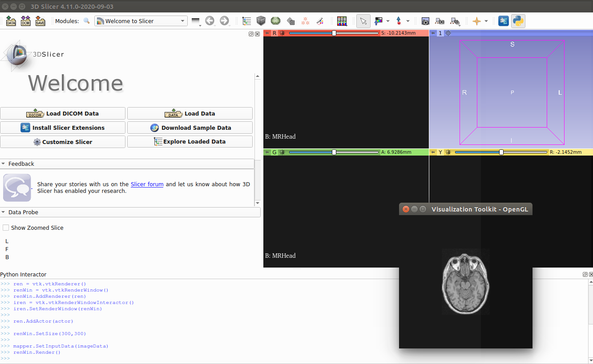Enable the mouse pointer transform mode
The height and width of the screenshot is (364, 593).
click(363, 21)
